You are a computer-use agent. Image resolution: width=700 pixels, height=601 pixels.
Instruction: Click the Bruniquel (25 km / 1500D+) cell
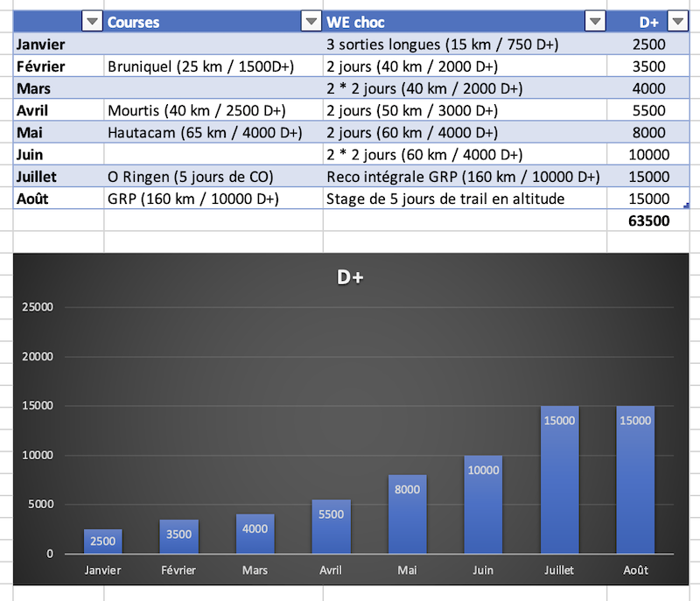[200, 66]
